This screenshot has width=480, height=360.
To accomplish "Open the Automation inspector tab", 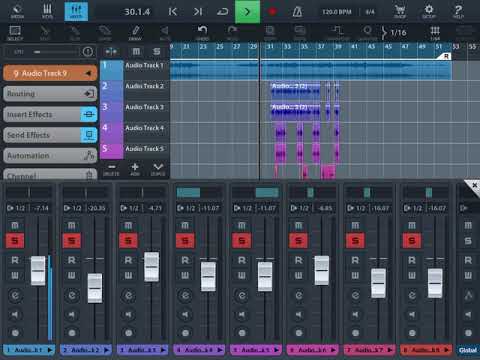I will [50, 156].
